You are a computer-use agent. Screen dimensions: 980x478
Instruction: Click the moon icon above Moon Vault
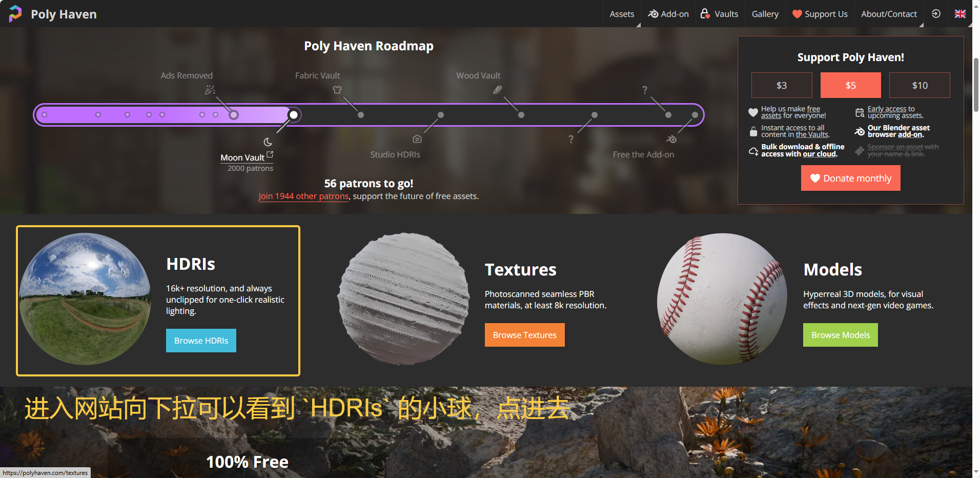pyautogui.click(x=268, y=142)
